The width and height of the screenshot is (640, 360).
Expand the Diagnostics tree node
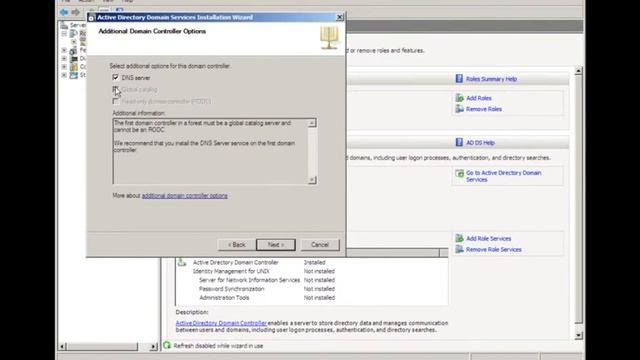coord(64,59)
